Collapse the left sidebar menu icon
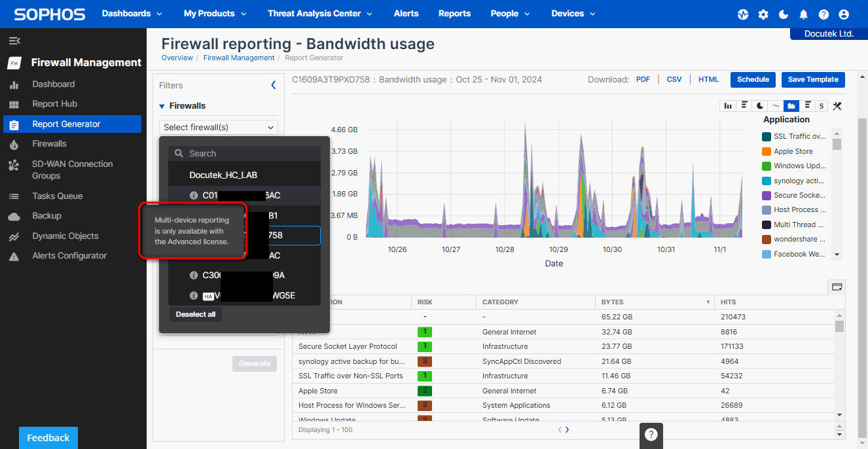Screen dimensions: 868x449 [x=14, y=41]
